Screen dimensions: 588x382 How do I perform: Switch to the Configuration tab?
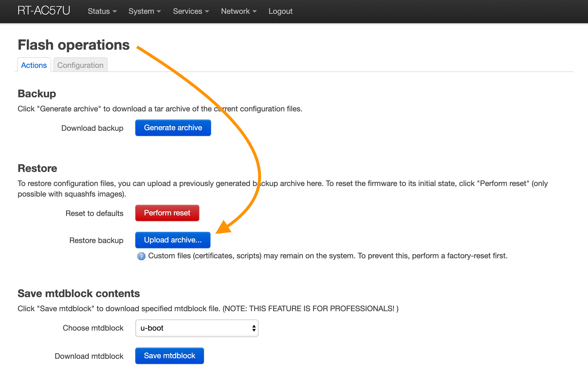click(80, 65)
